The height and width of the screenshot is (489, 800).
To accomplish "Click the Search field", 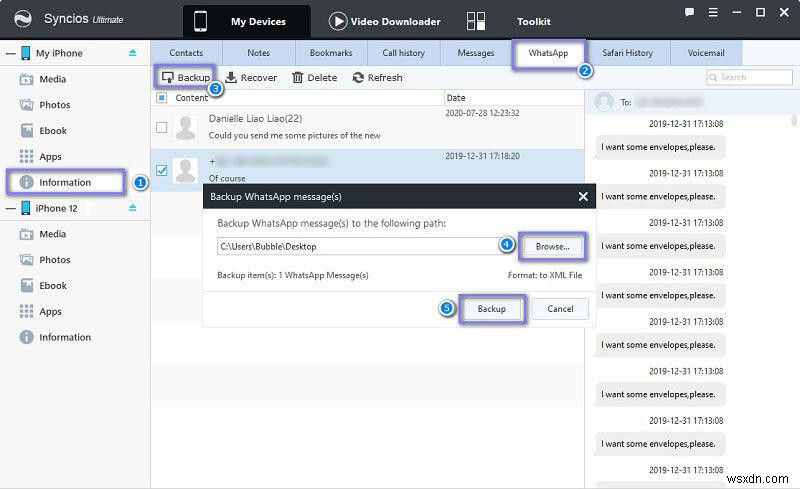I will point(749,78).
